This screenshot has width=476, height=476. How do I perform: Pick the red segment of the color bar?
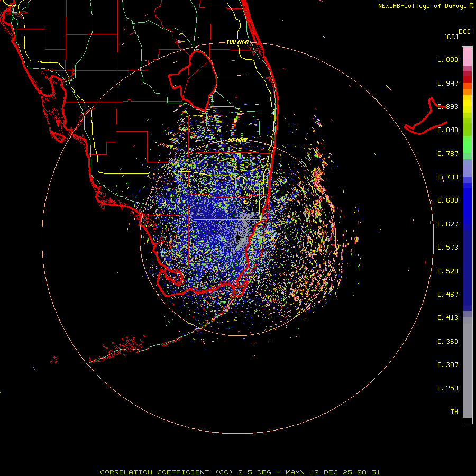pyautogui.click(x=467, y=79)
